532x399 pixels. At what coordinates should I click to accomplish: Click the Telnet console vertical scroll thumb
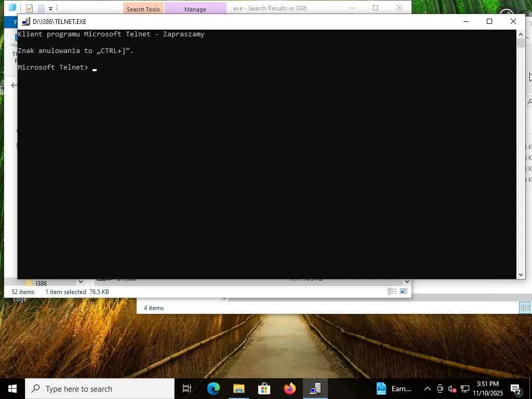(521, 43)
